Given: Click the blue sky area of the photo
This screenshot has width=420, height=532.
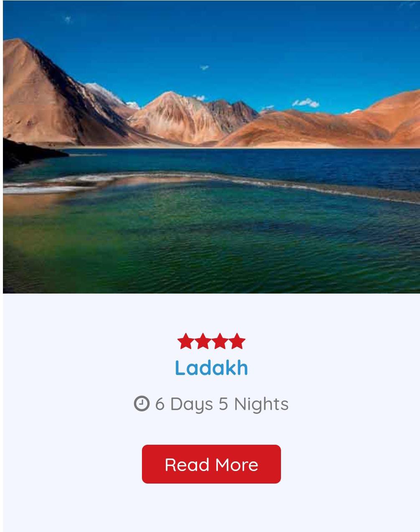Looking at the screenshot, I should click(x=250, y=42).
